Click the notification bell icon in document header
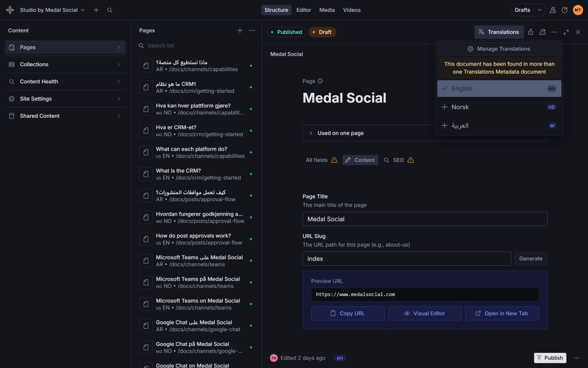 pos(542,32)
